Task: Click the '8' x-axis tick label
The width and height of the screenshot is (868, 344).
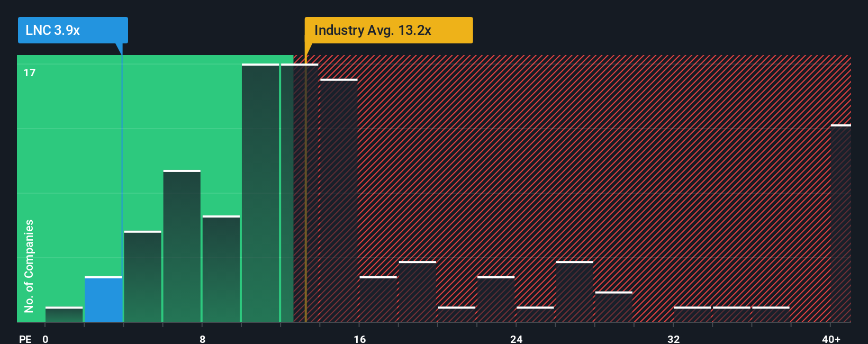Action: [203, 339]
